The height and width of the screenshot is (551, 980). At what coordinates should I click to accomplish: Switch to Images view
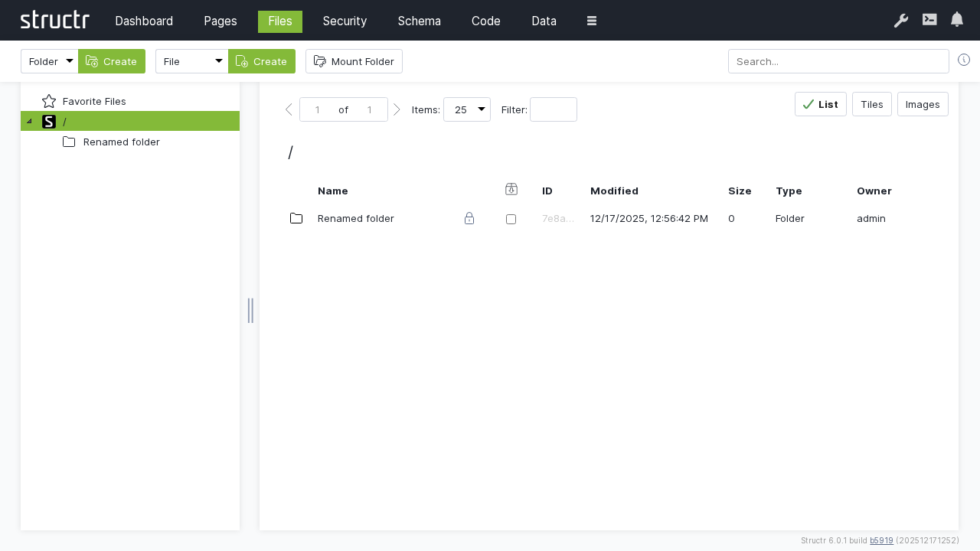coord(923,104)
